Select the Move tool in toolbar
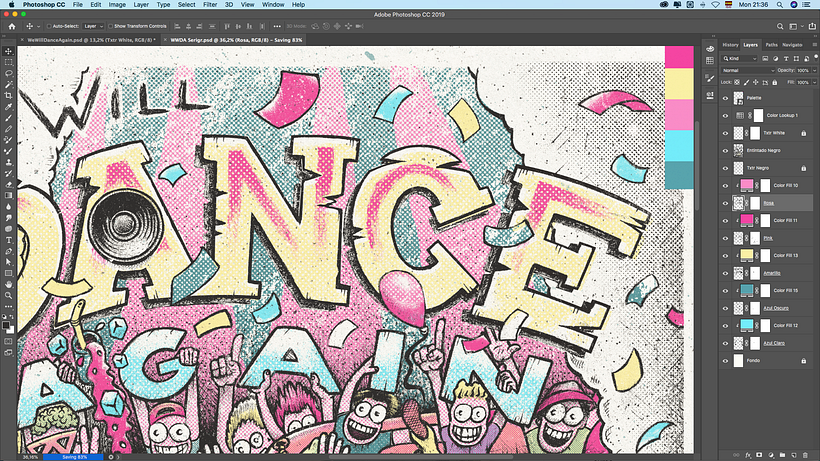820x461 pixels. 9,51
